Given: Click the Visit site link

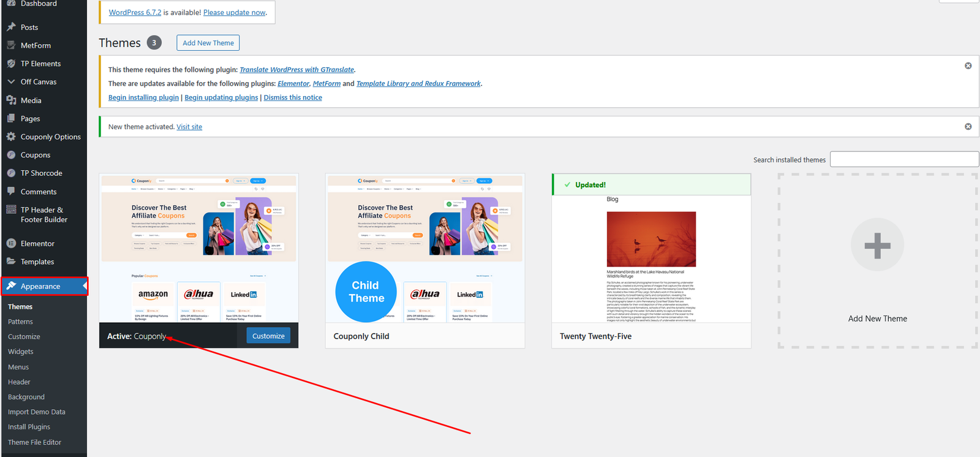Looking at the screenshot, I should click(189, 127).
